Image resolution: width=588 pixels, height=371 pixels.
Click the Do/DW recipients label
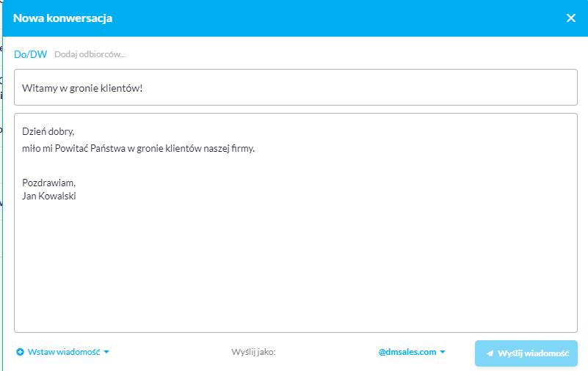30,54
